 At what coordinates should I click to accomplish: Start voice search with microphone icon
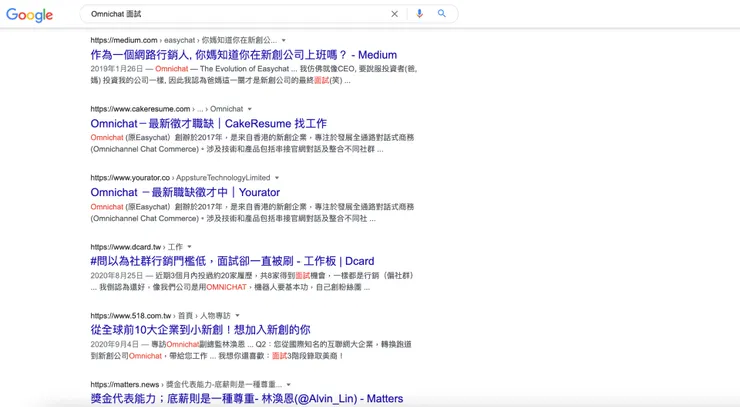[x=419, y=14]
